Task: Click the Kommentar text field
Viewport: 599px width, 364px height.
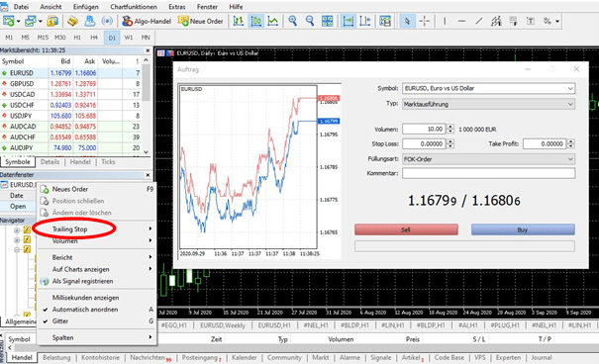Action: (x=488, y=174)
